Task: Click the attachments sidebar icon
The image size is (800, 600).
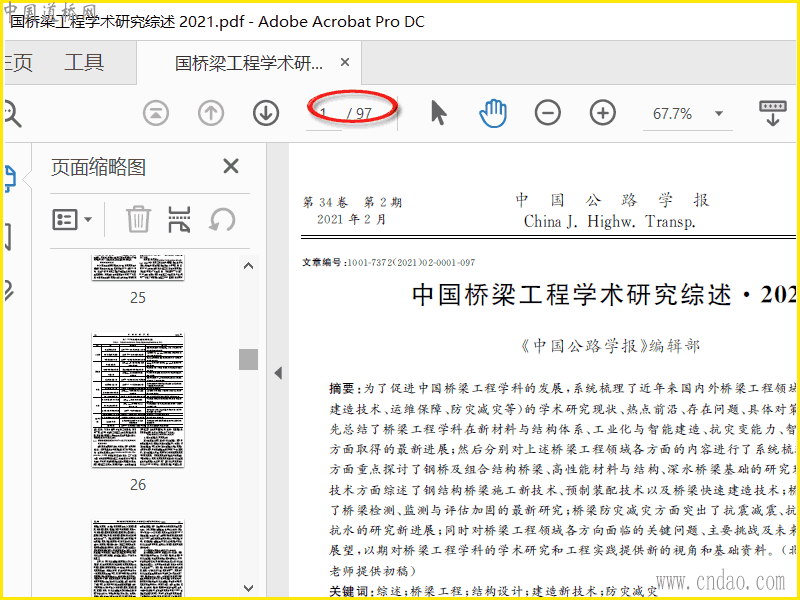Action: [x=9, y=291]
